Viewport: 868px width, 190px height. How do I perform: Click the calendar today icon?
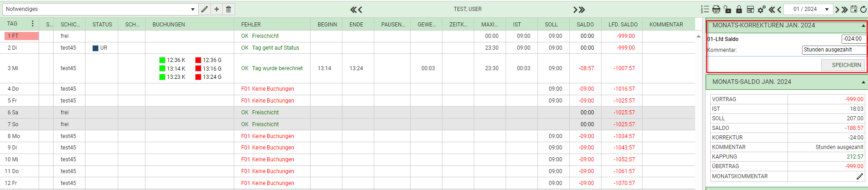(854, 9)
